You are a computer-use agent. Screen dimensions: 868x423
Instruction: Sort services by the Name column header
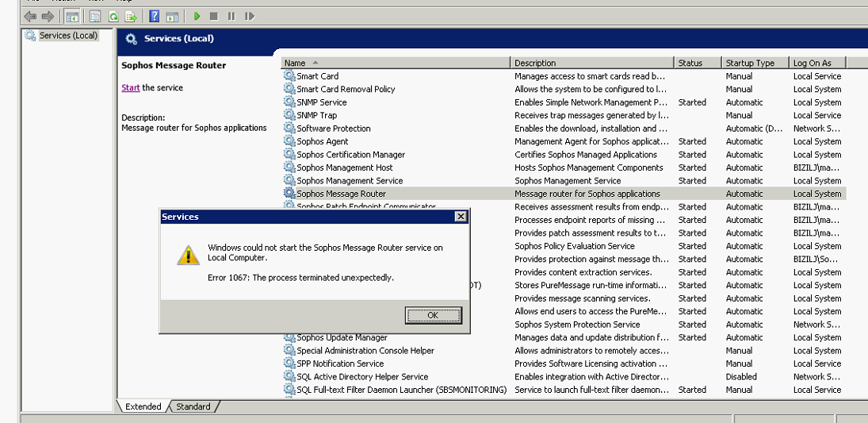396,63
